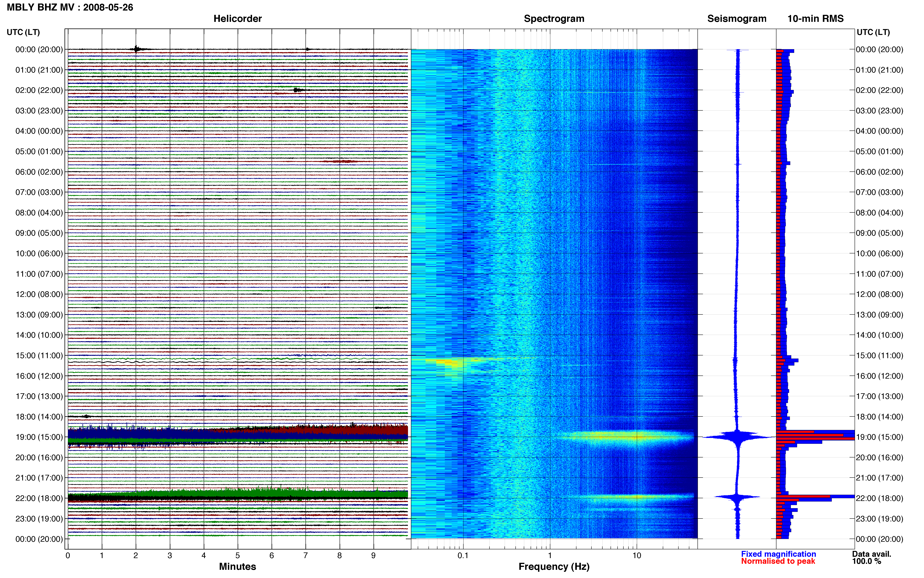Screen dimensions: 924x578
Task: Click left time label '16:00 (12:00)'
Action: coord(39,376)
